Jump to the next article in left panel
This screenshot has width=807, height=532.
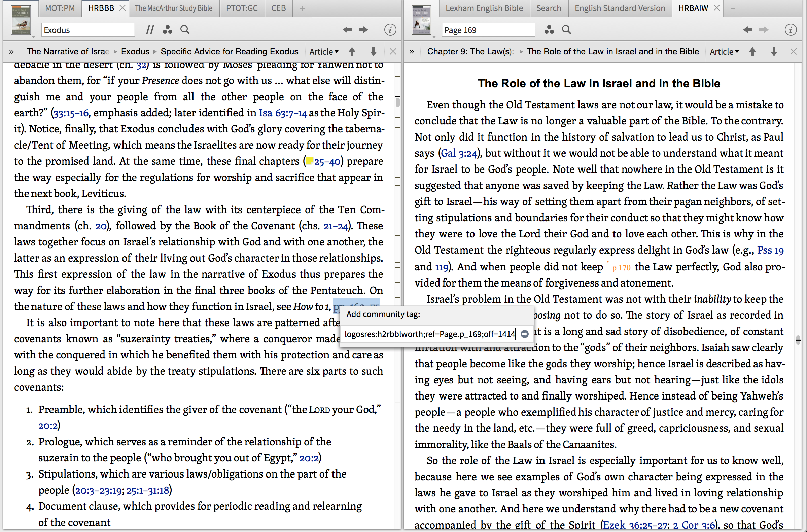tap(374, 52)
